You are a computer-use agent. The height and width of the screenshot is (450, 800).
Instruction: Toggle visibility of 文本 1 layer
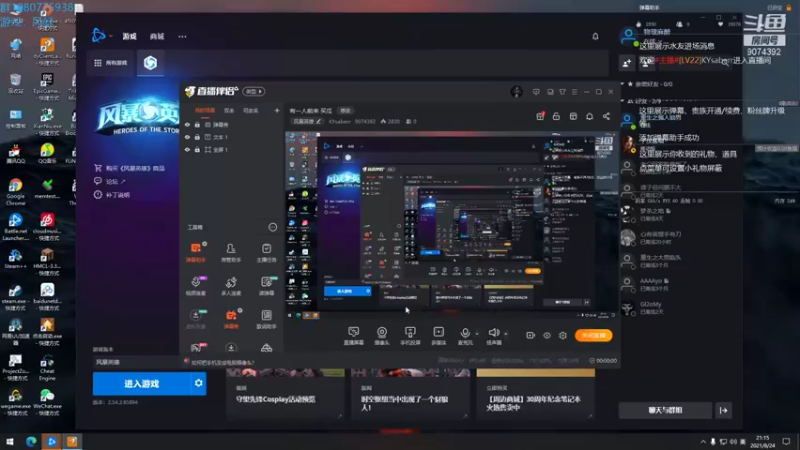pyautogui.click(x=187, y=137)
